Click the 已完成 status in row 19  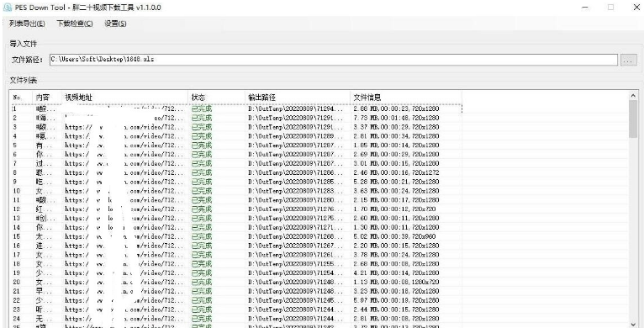coord(202,273)
